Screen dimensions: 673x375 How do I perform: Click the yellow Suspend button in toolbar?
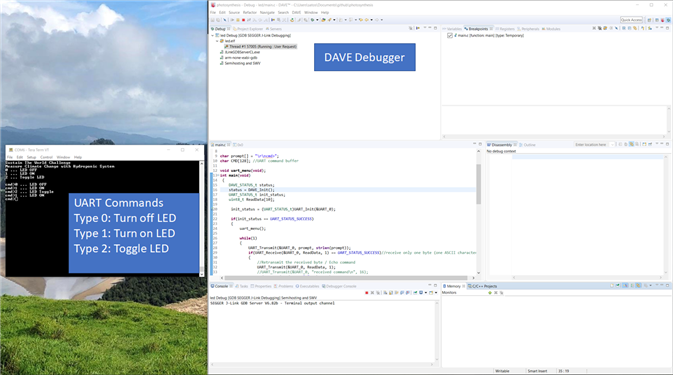[x=238, y=20]
